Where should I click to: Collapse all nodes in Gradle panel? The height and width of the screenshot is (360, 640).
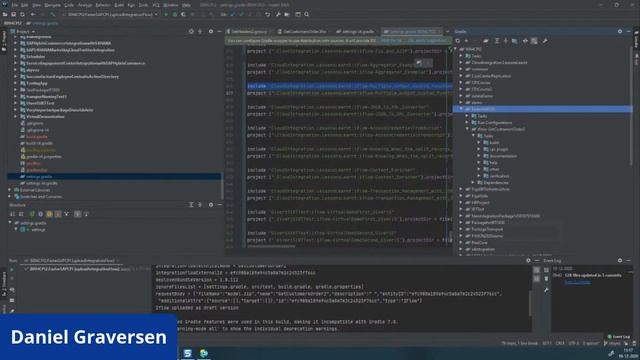(505, 41)
